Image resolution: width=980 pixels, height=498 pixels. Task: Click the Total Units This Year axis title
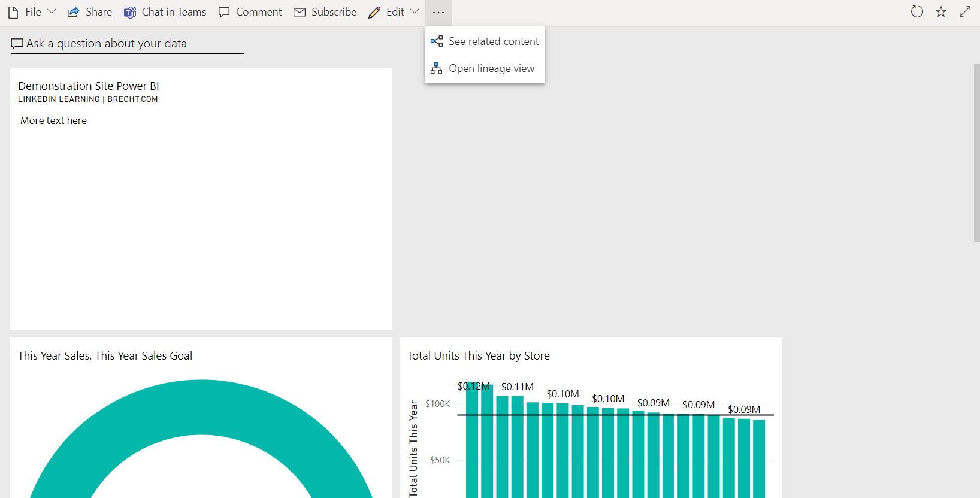coord(413,449)
